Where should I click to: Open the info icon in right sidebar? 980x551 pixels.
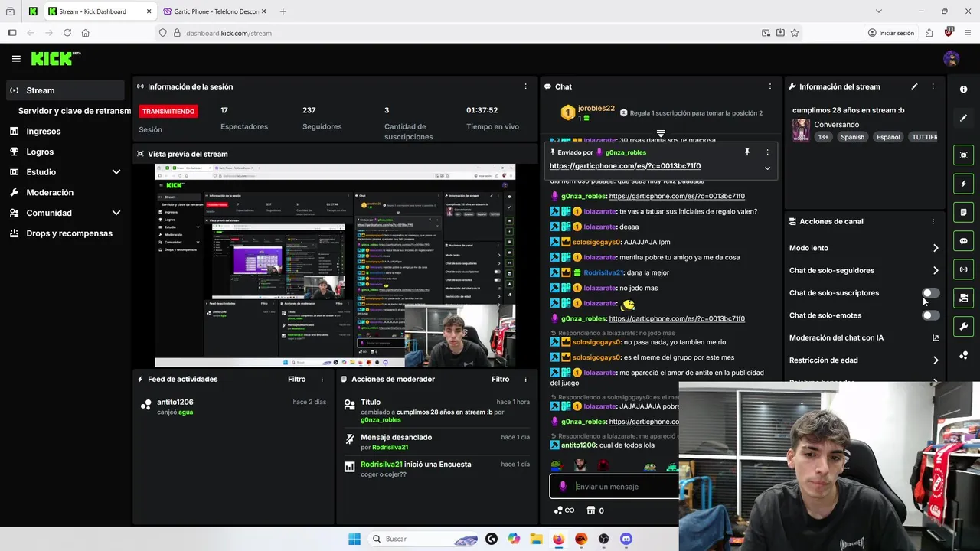coord(963,90)
